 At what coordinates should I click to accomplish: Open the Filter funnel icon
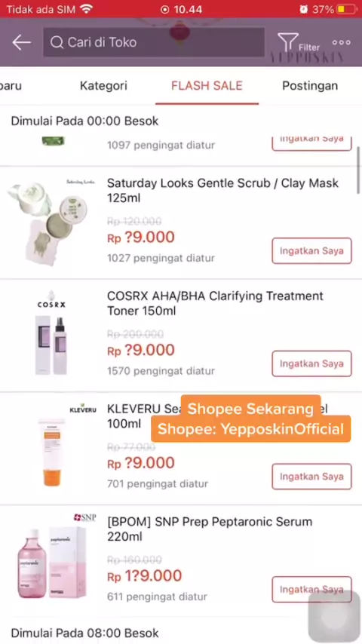288,42
